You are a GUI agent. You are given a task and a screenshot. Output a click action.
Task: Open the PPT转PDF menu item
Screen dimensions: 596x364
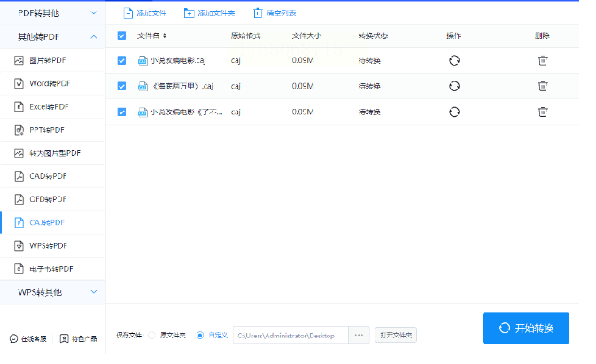click(x=52, y=129)
